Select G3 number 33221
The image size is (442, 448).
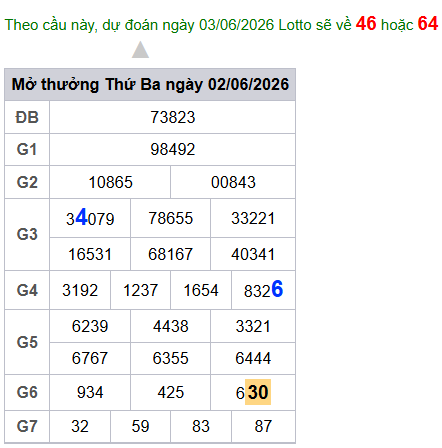(x=253, y=218)
